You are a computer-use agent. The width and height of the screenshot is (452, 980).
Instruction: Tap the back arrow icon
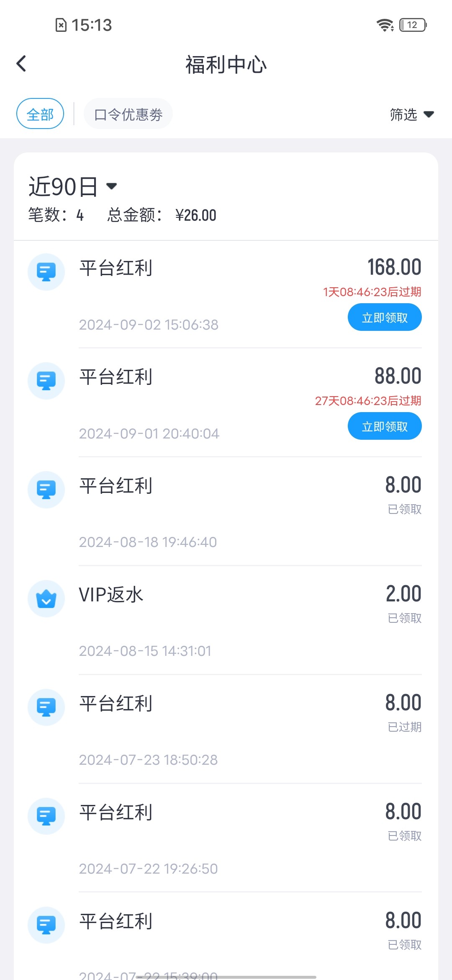(21, 64)
